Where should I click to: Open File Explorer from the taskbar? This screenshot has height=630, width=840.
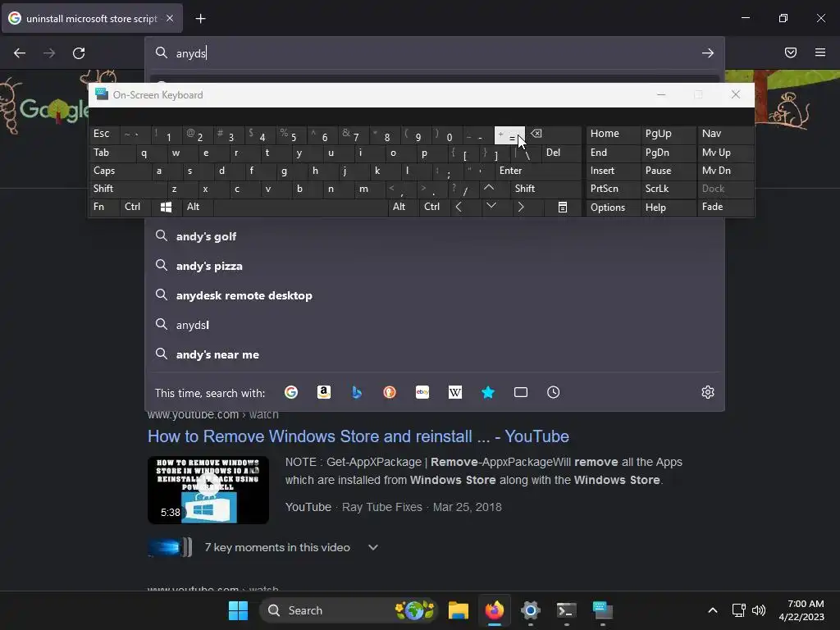(458, 610)
